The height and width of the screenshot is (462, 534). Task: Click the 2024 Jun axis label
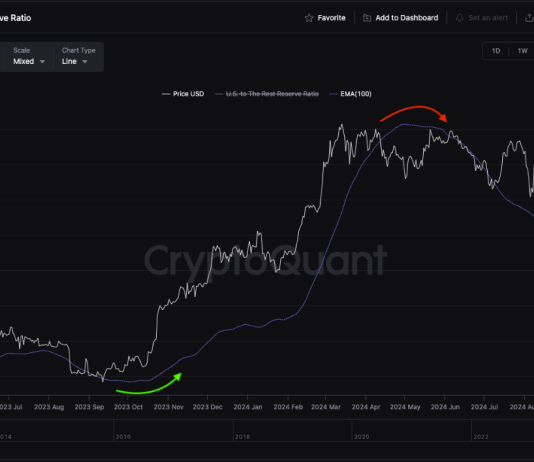pyautogui.click(x=445, y=407)
